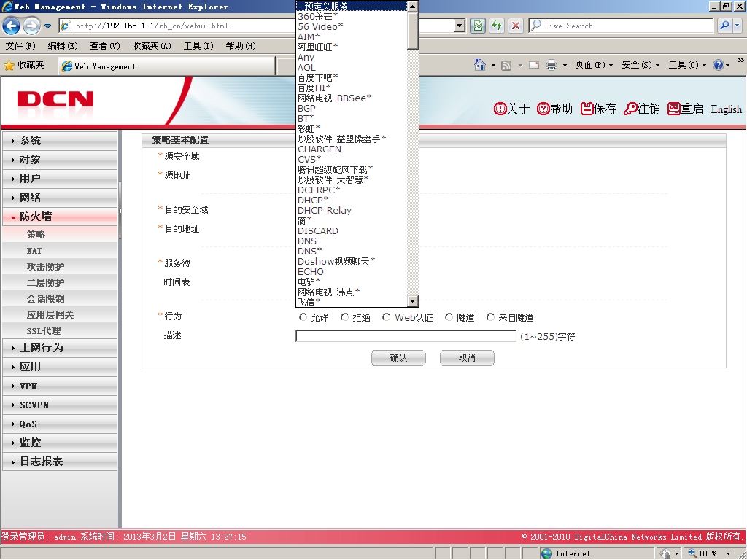Image resolution: width=747 pixels, height=560 pixels.
Task: Open the NAT submenu item
Action: [x=60, y=251]
